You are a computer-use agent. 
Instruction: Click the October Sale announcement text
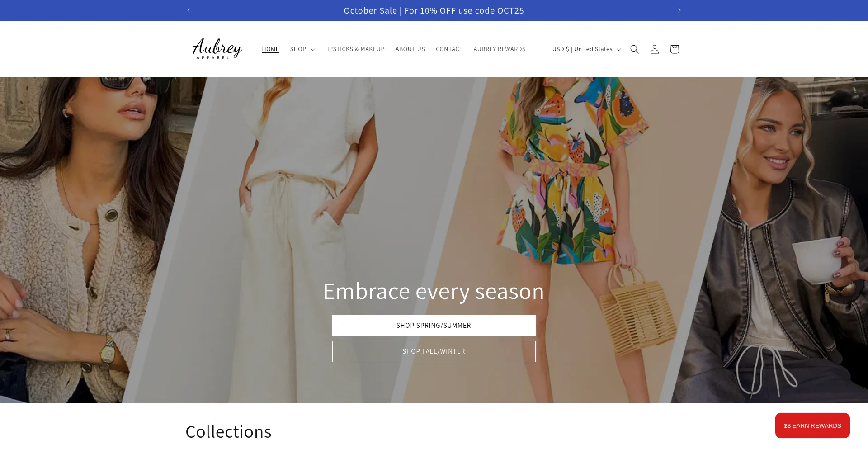coord(434,10)
